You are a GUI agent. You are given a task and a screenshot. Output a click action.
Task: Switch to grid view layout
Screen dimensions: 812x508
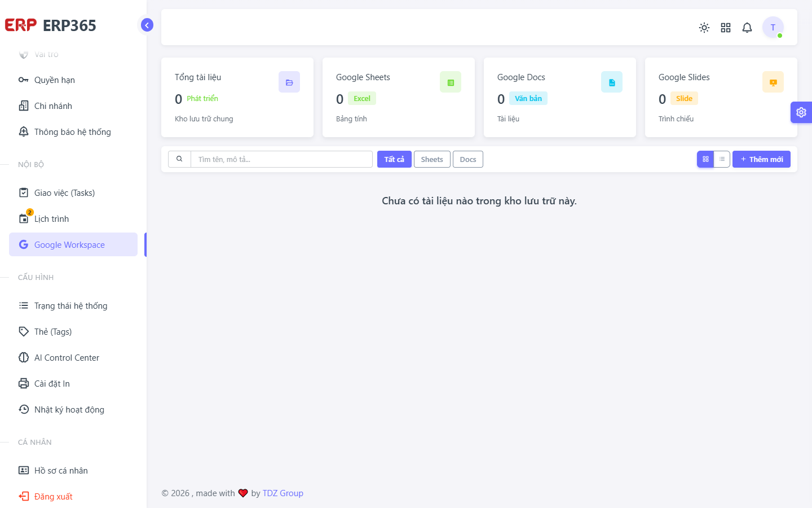705,159
